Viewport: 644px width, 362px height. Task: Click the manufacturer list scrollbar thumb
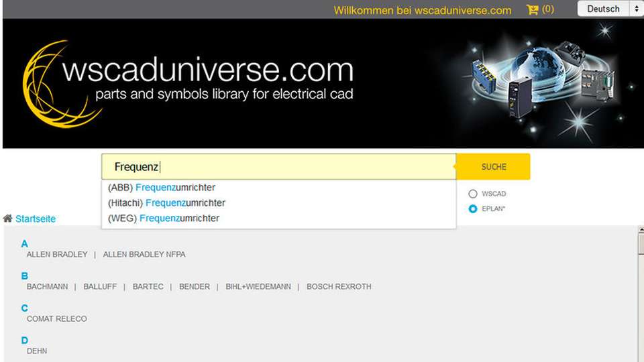[641, 243]
